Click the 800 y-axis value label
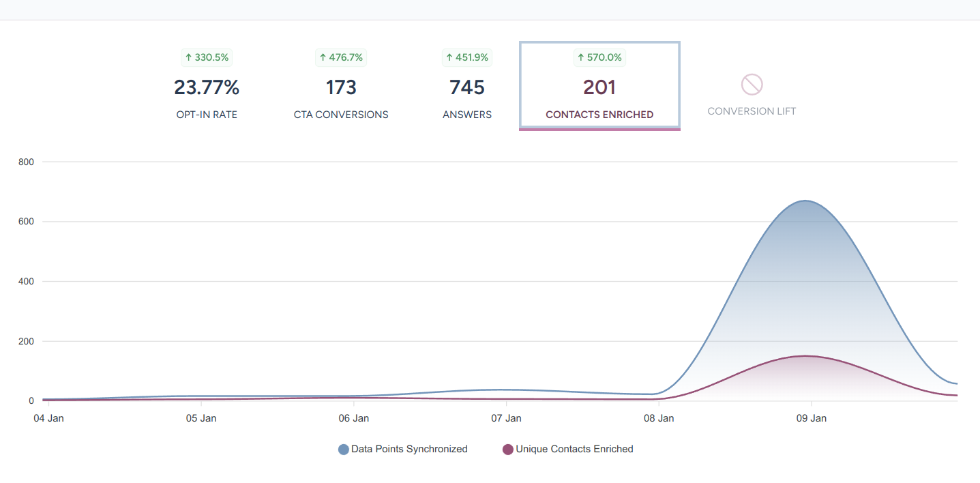980x483 pixels. [x=27, y=162]
